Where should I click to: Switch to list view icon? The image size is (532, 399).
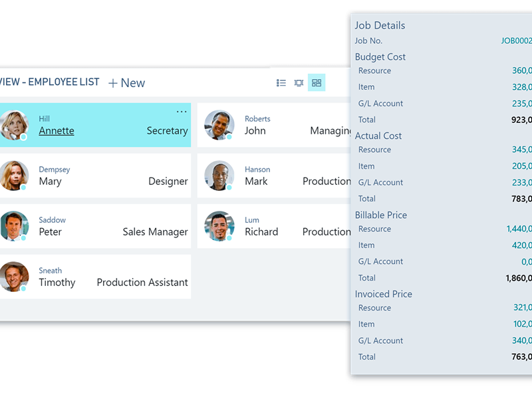click(281, 83)
